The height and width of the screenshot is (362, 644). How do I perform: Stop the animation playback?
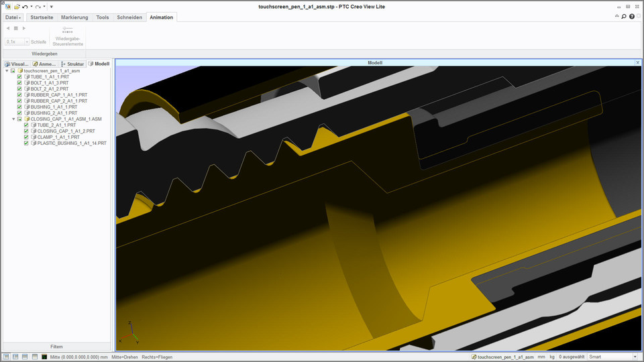[16, 28]
